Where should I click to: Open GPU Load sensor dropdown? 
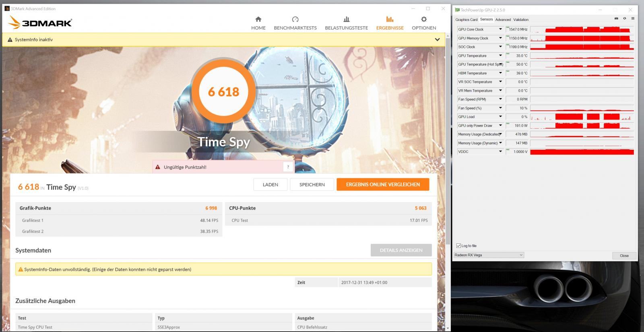pos(500,117)
